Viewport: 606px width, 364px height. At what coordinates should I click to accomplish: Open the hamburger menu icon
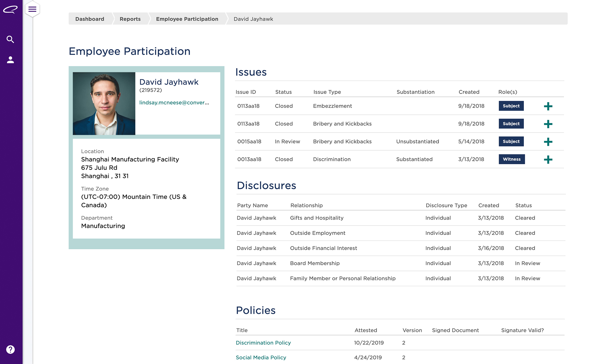pyautogui.click(x=32, y=9)
